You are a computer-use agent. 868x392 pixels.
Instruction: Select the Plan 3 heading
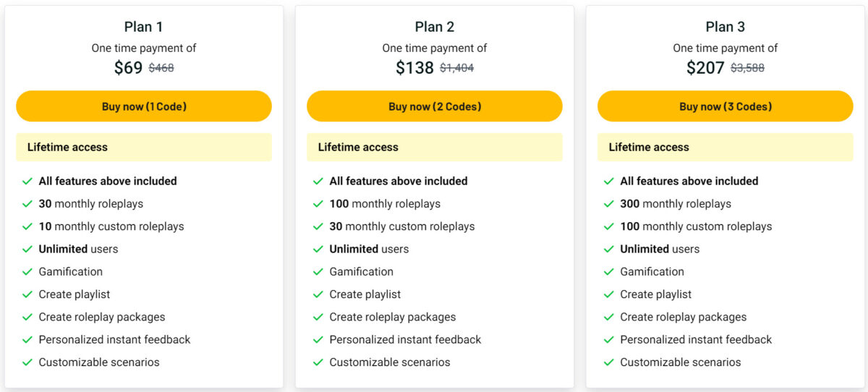click(x=726, y=27)
